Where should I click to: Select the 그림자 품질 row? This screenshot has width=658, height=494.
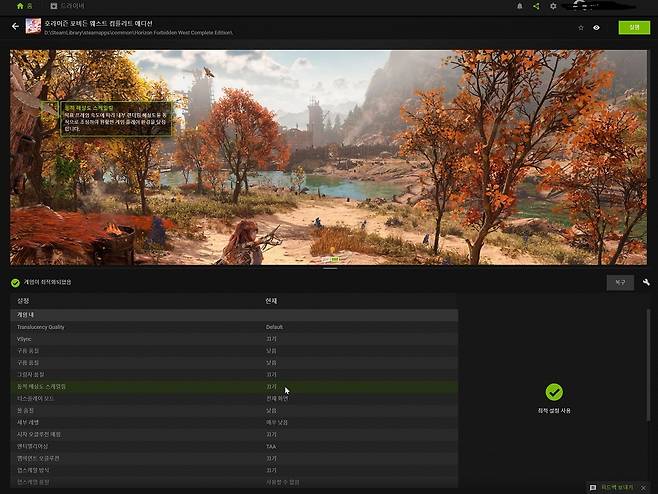pyautogui.click(x=234, y=374)
